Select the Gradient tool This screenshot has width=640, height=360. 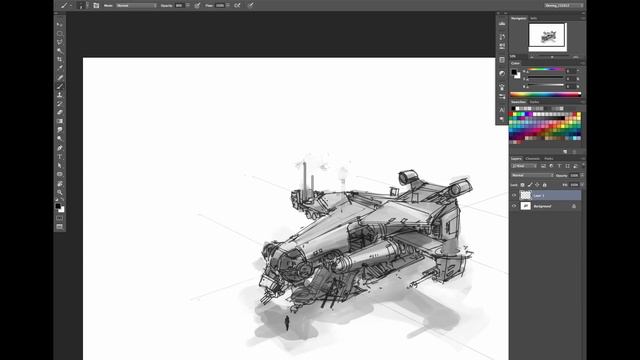coord(60,121)
